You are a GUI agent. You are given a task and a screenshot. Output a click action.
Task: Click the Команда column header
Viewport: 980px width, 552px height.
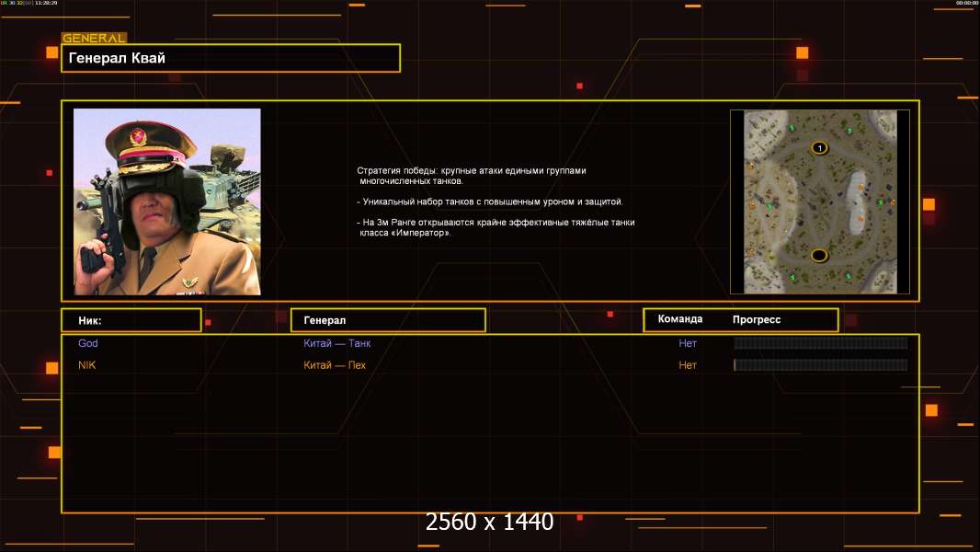pyautogui.click(x=680, y=319)
